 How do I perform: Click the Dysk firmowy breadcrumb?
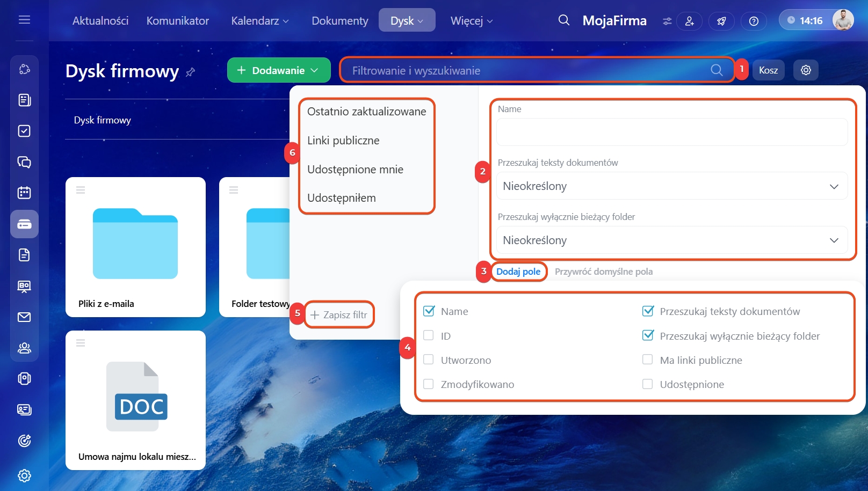103,120
